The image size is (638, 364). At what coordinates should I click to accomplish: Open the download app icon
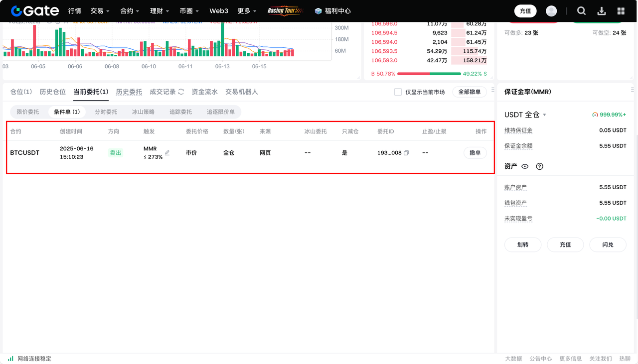[602, 11]
